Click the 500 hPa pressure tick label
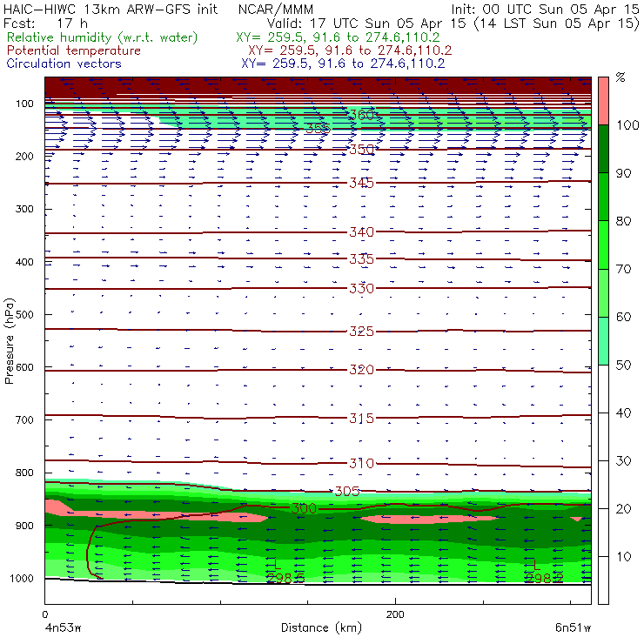This screenshot has width=644, height=644. pyautogui.click(x=24, y=315)
